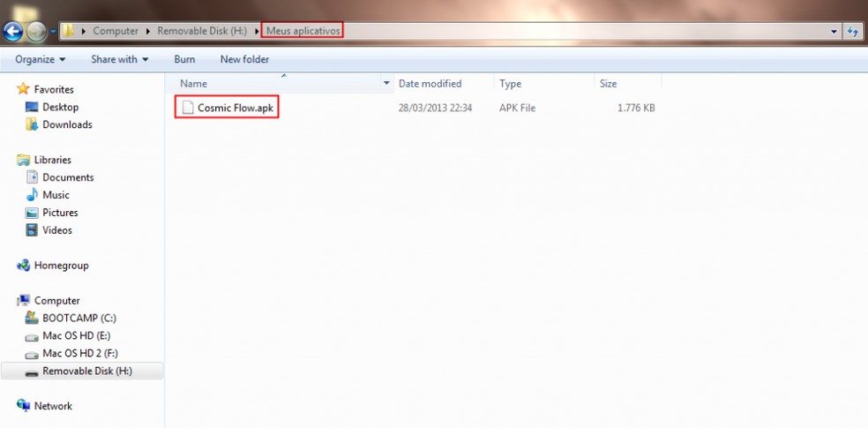Create a New folder from toolbar
This screenshot has width=868, height=428.
pyautogui.click(x=244, y=59)
